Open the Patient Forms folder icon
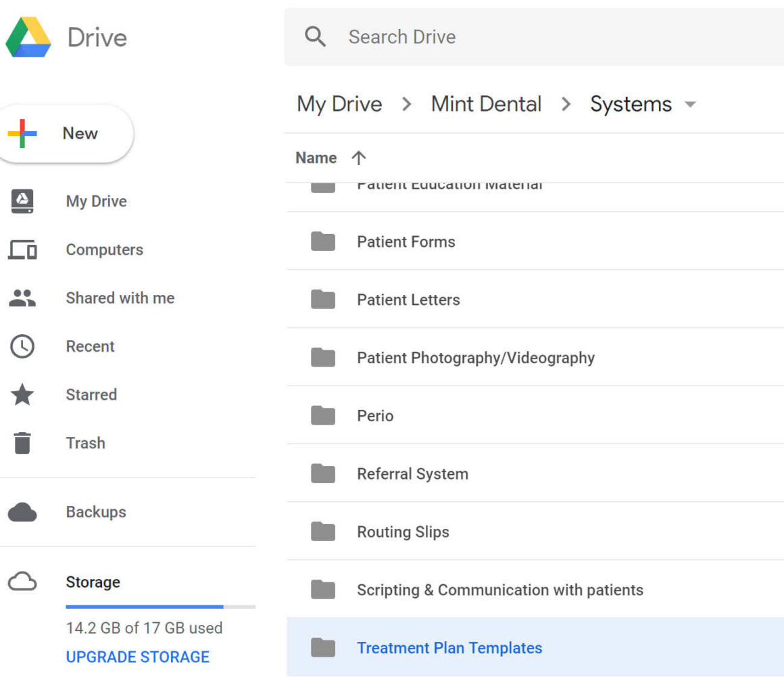The height and width of the screenshot is (677, 784). 323,241
